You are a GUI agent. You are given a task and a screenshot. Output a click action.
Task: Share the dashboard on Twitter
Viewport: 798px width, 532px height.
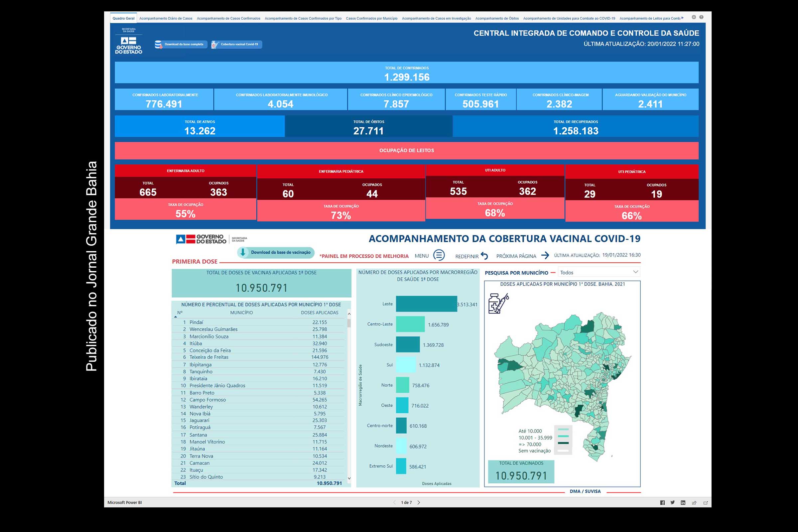click(x=673, y=503)
